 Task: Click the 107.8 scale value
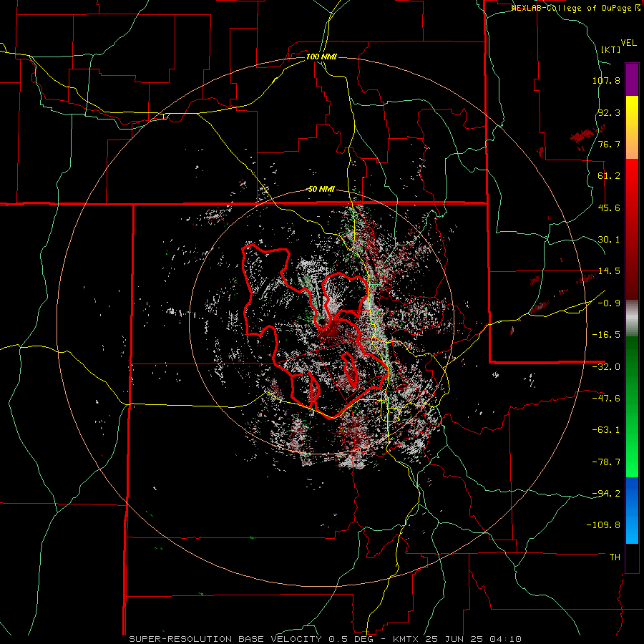pos(606,80)
